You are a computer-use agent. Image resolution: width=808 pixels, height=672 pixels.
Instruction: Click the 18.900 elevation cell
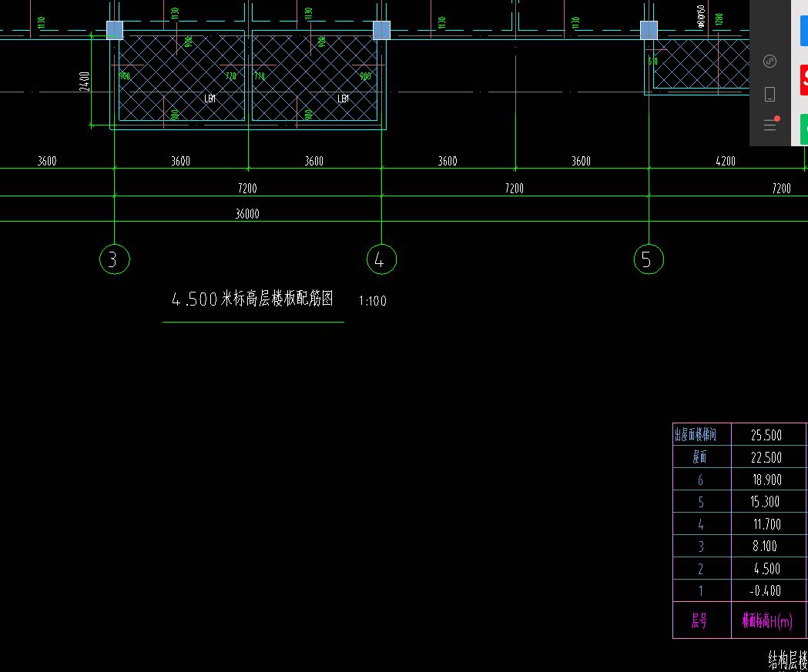(769, 480)
